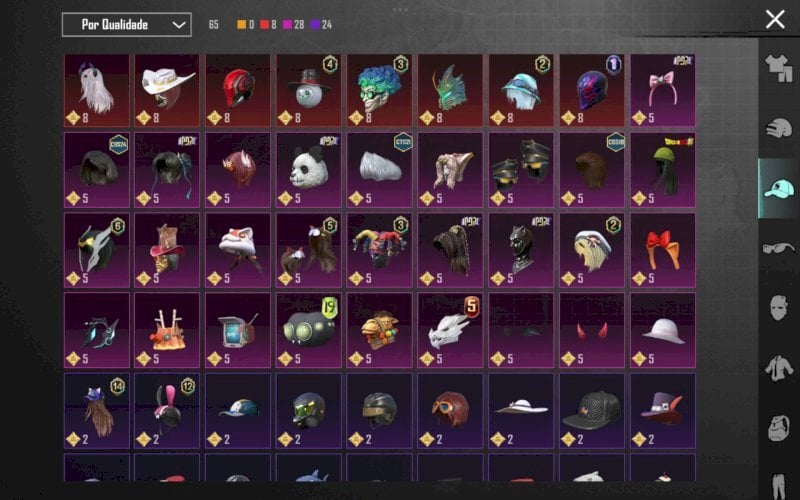Select the sunglasses category in sidebar
This screenshot has width=800, height=500.
pyautogui.click(x=779, y=248)
